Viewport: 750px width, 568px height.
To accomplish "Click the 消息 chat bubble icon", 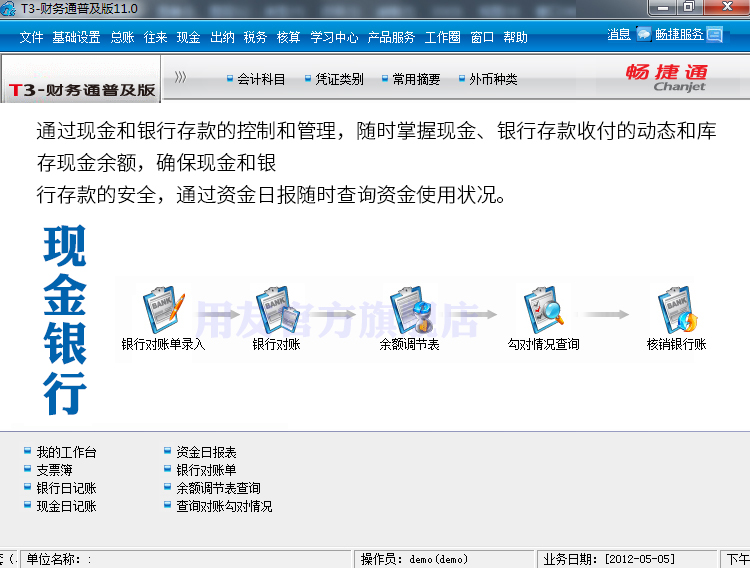I will pyautogui.click(x=643, y=34).
